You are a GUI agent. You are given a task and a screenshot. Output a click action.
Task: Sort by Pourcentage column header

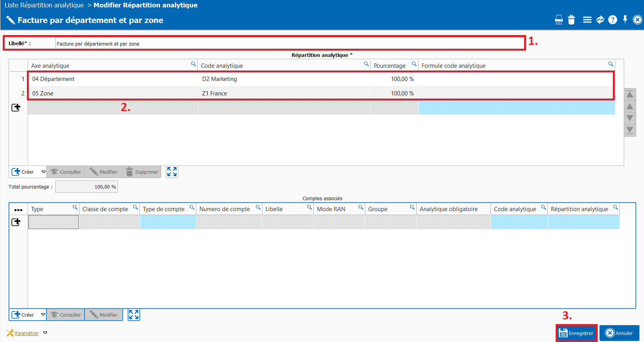tap(389, 66)
